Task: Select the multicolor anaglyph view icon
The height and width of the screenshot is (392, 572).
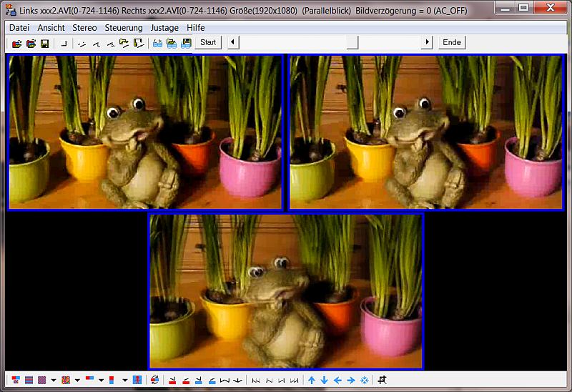Action: click(66, 380)
